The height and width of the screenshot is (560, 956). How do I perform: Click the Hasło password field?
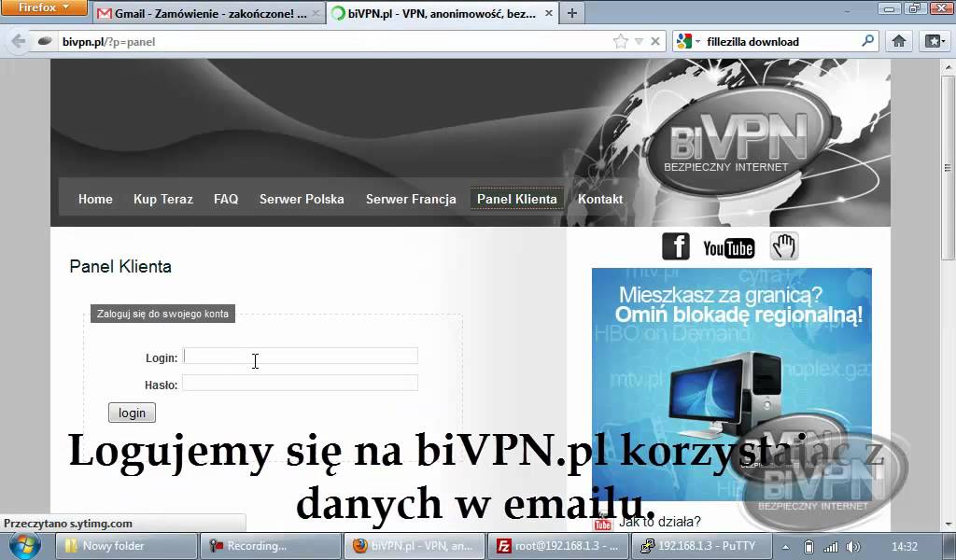[x=300, y=383]
